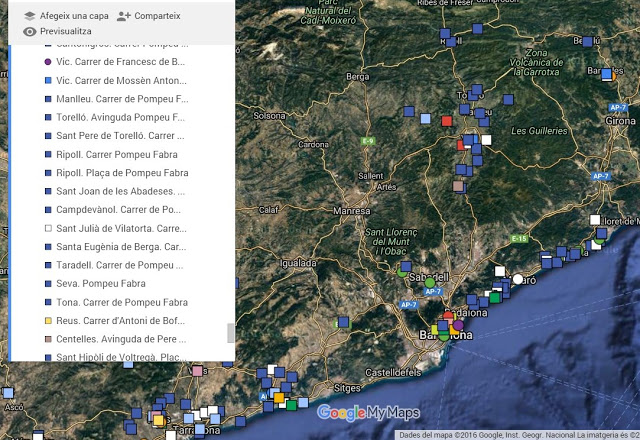Select Ripoll. Plaça de Pompeu Fabra

coord(121,173)
